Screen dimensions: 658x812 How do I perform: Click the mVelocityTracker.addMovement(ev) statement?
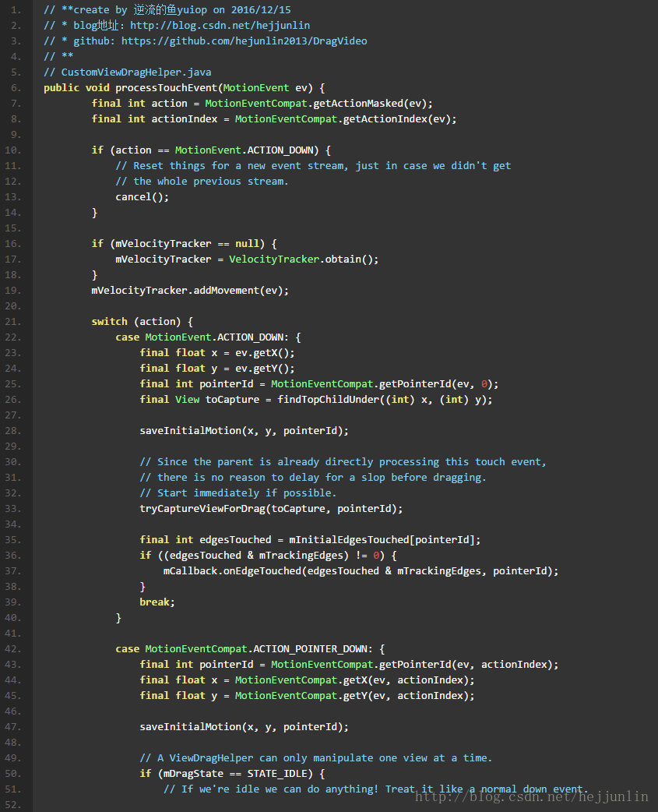tap(190, 290)
